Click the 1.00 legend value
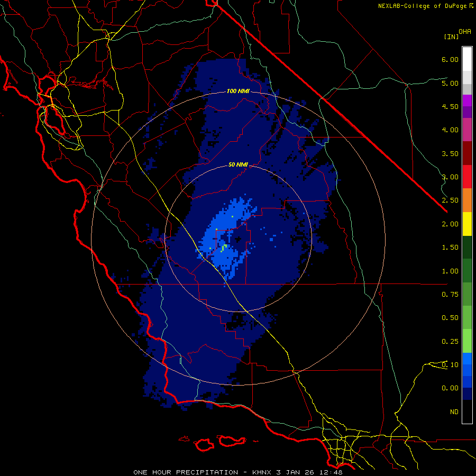This screenshot has height=476, width=476. point(450,271)
